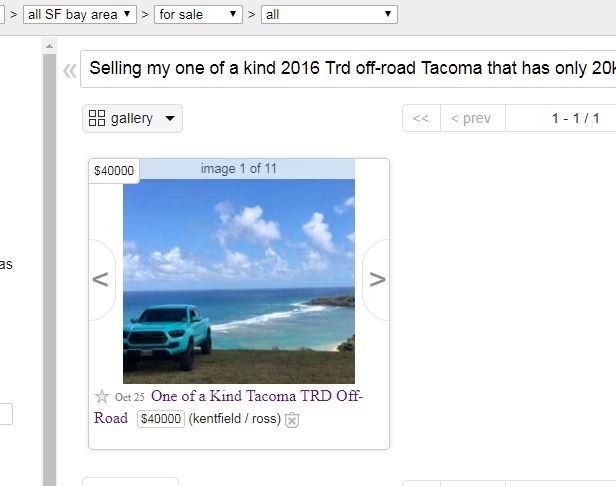
Task: Open the gallery view mode dropdown
Action: tap(132, 118)
